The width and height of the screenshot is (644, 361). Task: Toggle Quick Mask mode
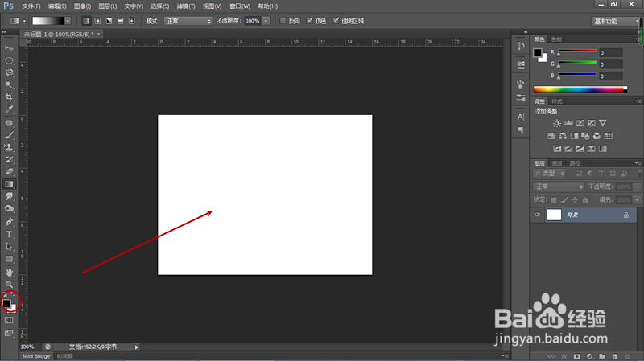pyautogui.click(x=9, y=320)
